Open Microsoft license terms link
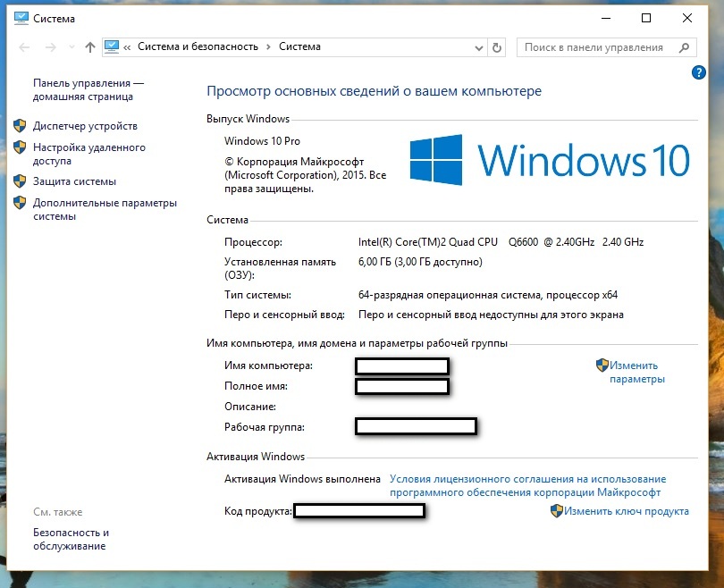The image size is (724, 588). click(x=527, y=486)
